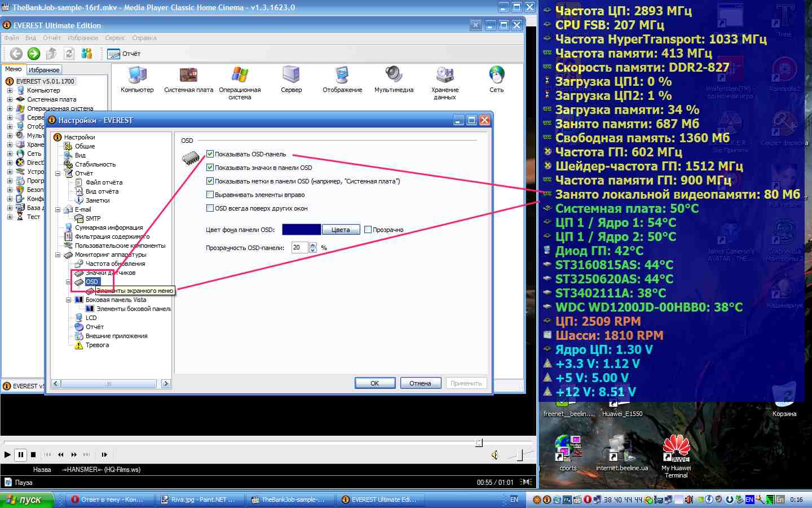Click the OSD background color swatch
Image resolution: width=812 pixels, height=508 pixels.
tap(301, 230)
